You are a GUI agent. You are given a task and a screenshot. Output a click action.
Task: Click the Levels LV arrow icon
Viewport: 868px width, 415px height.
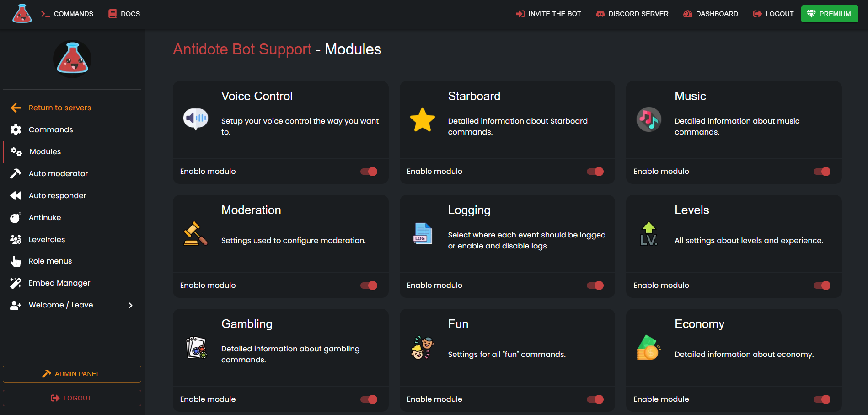pyautogui.click(x=649, y=233)
